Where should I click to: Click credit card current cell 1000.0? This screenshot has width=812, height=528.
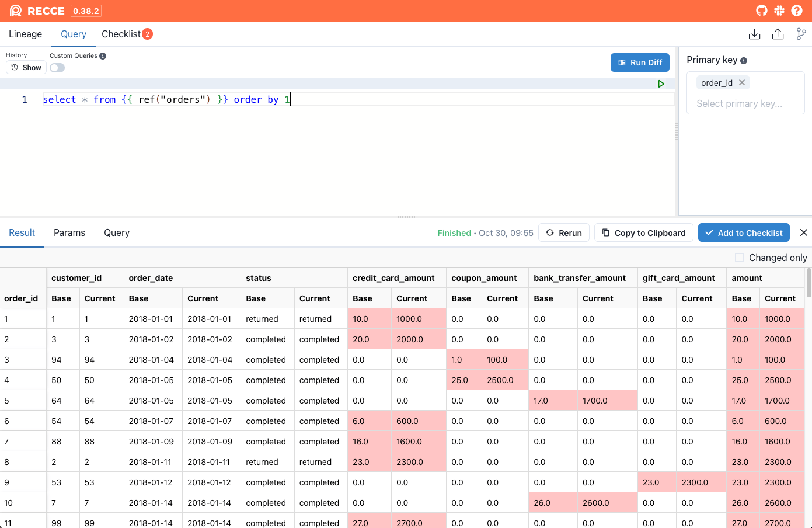[419, 319]
